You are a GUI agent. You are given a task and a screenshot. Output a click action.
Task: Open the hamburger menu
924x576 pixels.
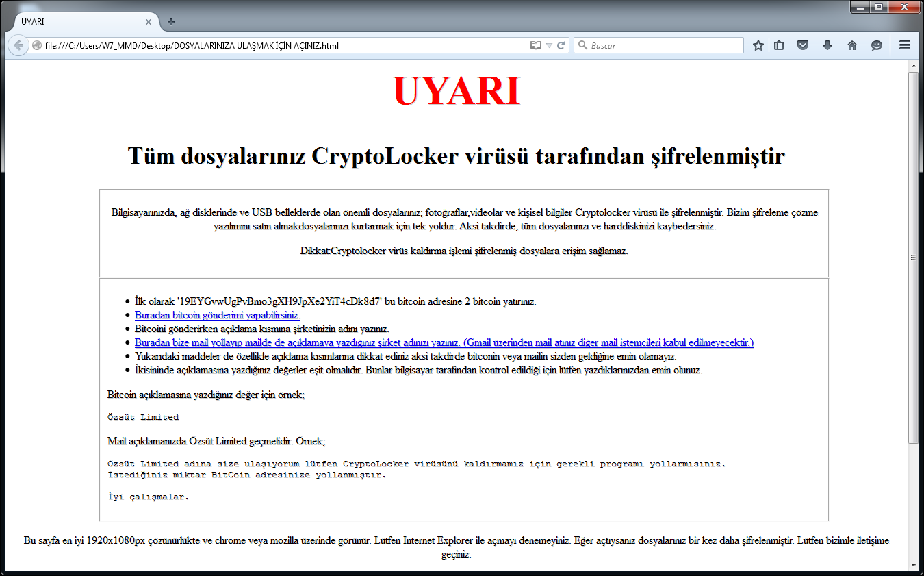coord(905,45)
